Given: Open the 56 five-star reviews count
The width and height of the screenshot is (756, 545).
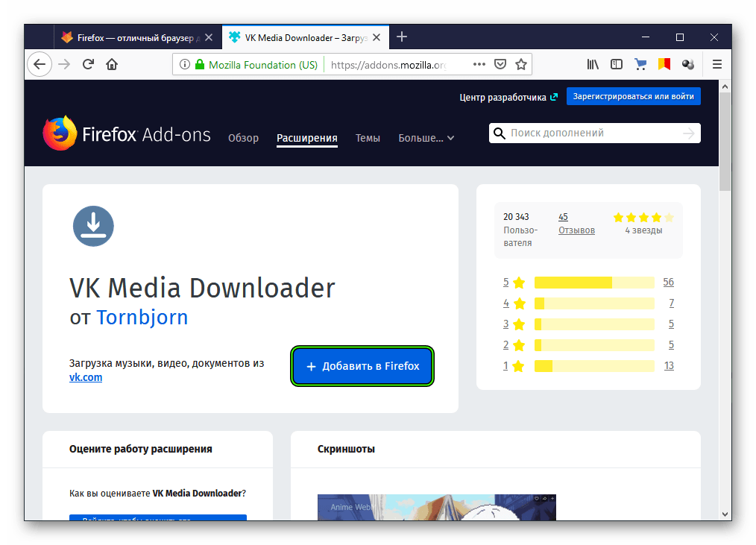Looking at the screenshot, I should click(668, 282).
